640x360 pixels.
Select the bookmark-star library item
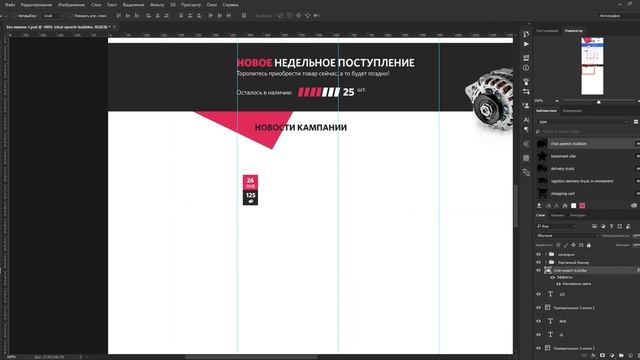588,156
